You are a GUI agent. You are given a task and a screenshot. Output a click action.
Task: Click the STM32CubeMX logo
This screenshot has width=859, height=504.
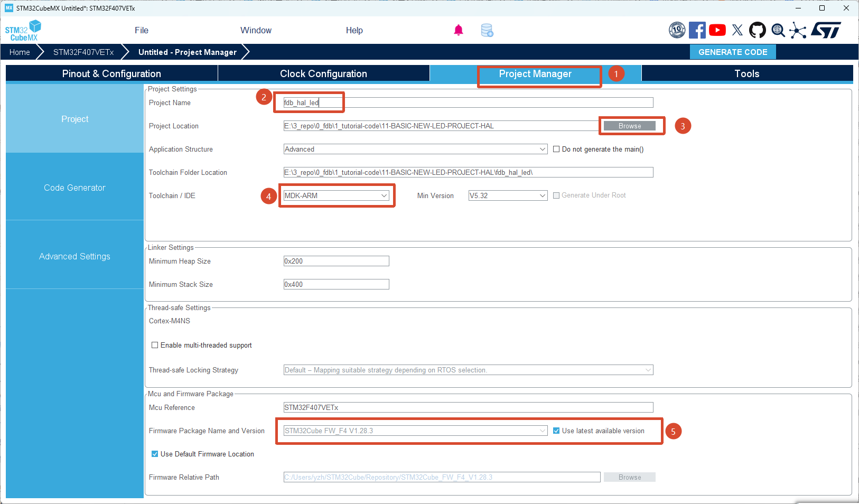point(23,31)
